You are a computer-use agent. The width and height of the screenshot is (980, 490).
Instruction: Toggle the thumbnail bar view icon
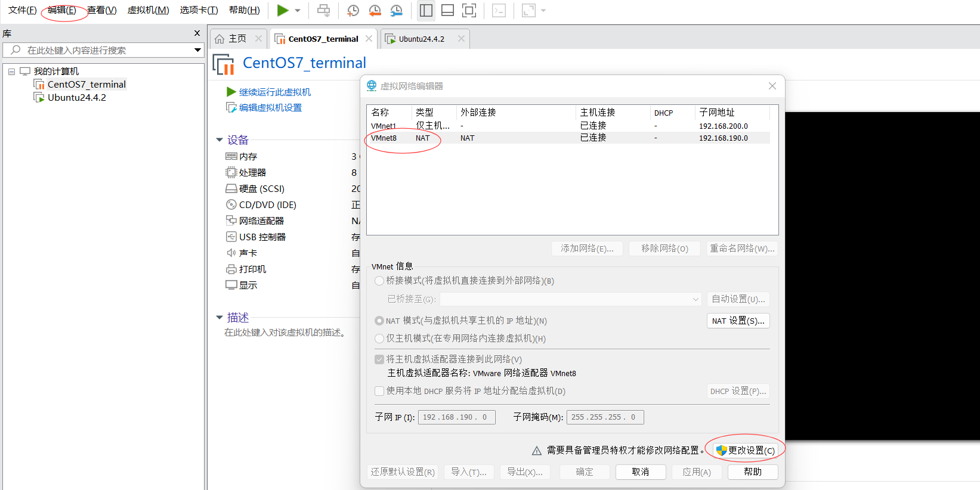[447, 10]
